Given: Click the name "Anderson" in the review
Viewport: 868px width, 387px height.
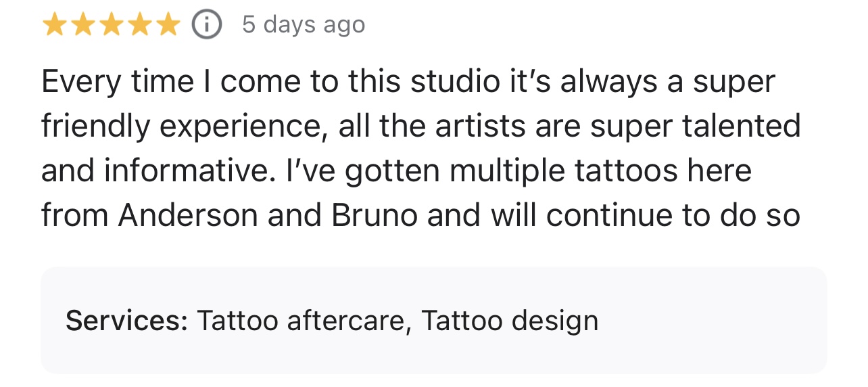Looking at the screenshot, I should point(188,215).
